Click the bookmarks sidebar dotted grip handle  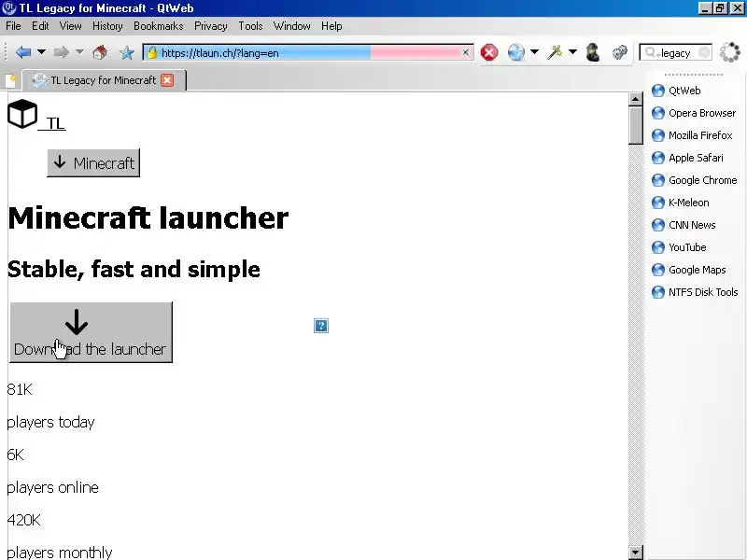[x=694, y=75]
